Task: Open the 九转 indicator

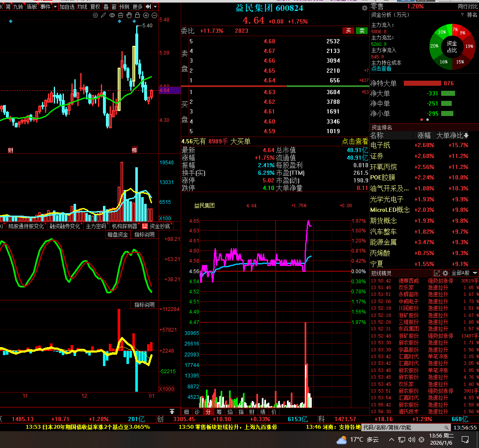Action: pyautogui.click(x=18, y=7)
